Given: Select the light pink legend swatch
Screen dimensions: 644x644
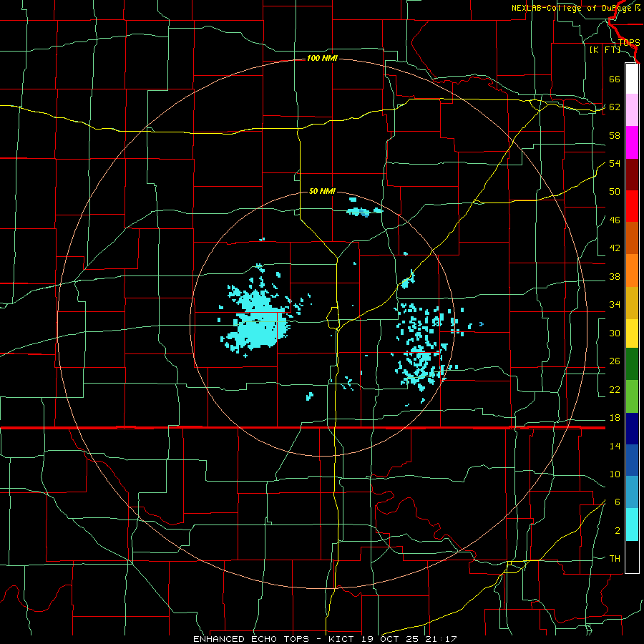Looking at the screenshot, I should 632,110.
